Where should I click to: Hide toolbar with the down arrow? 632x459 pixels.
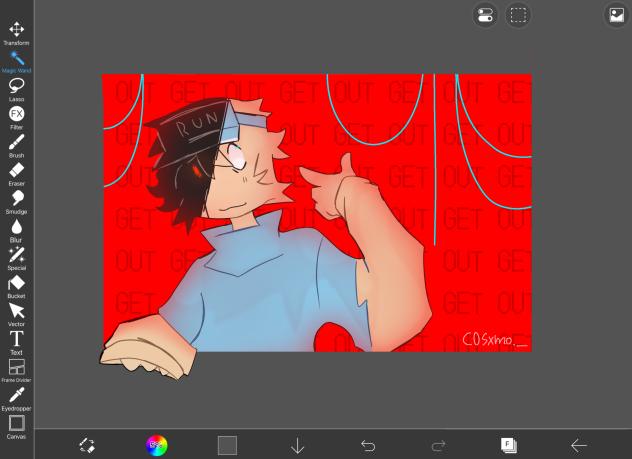click(x=297, y=445)
